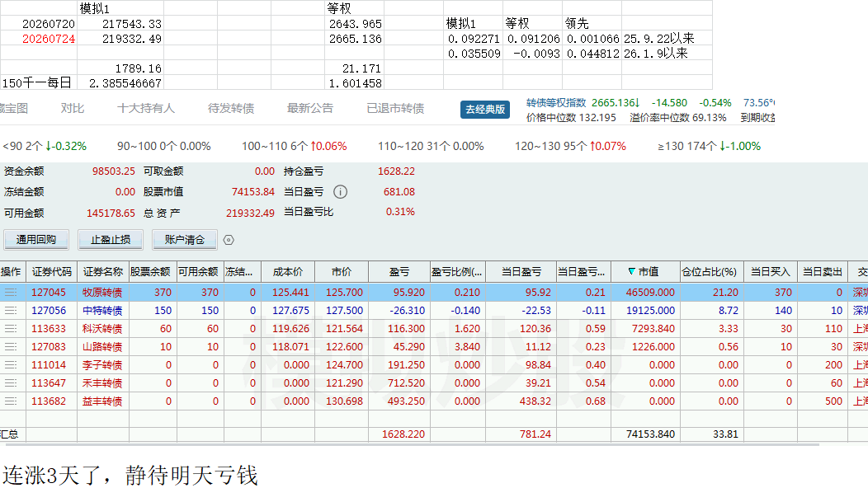This screenshot has height=502, width=868.
Task: Open the 转债等权指数 link
Action: coord(556,103)
